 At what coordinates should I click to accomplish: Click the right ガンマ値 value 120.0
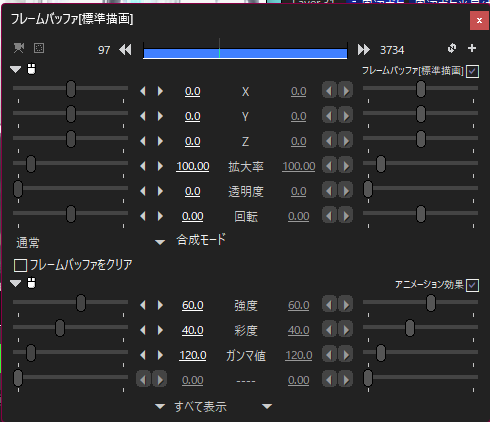tap(299, 355)
